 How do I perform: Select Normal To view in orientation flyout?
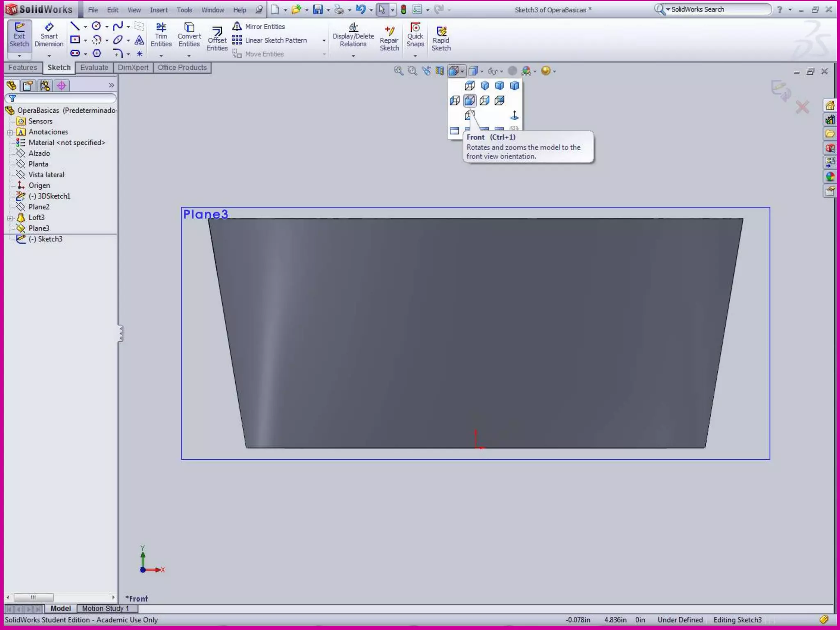tap(514, 116)
